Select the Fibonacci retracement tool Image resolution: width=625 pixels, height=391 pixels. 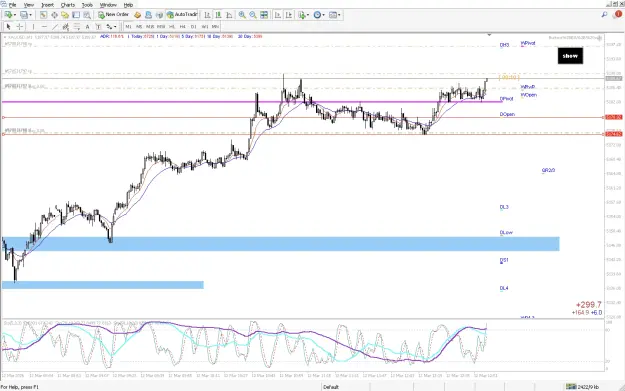coord(77,27)
